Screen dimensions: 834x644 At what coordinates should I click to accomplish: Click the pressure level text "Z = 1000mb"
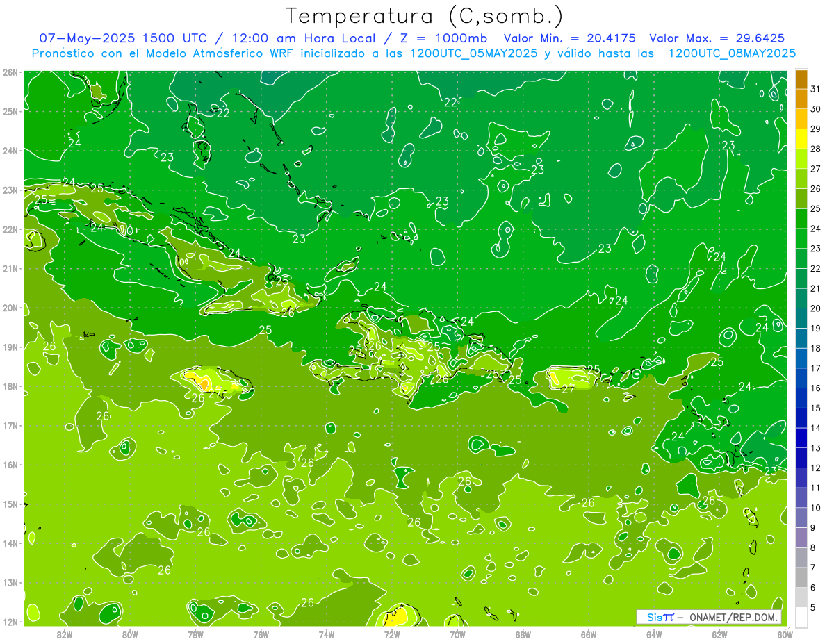click(441, 38)
